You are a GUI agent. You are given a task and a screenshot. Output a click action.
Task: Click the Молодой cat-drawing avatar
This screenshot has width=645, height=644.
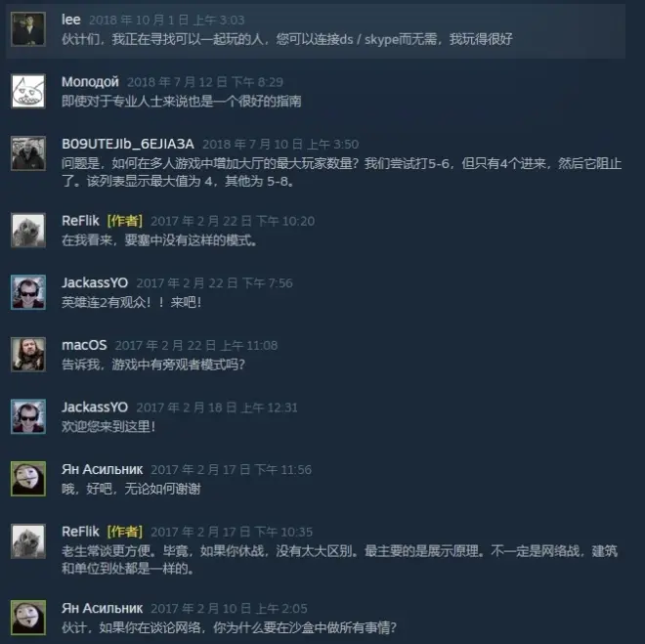28,91
